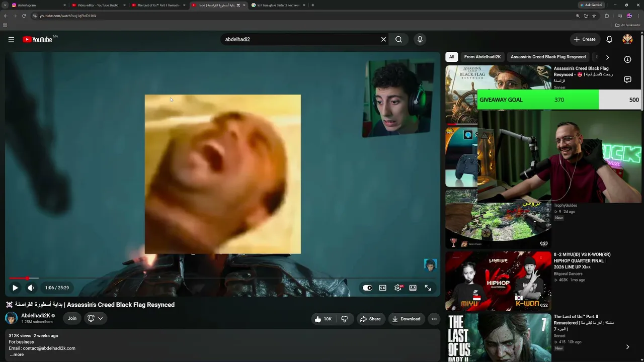This screenshot has width=644, height=362.
Task: Open the info panel icon on the right
Action: pos(627,59)
